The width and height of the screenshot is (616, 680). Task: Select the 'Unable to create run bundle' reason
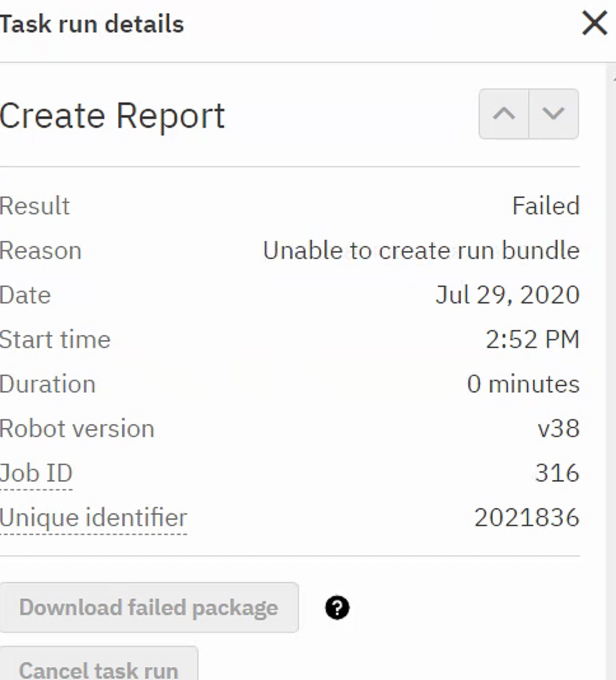(x=421, y=251)
